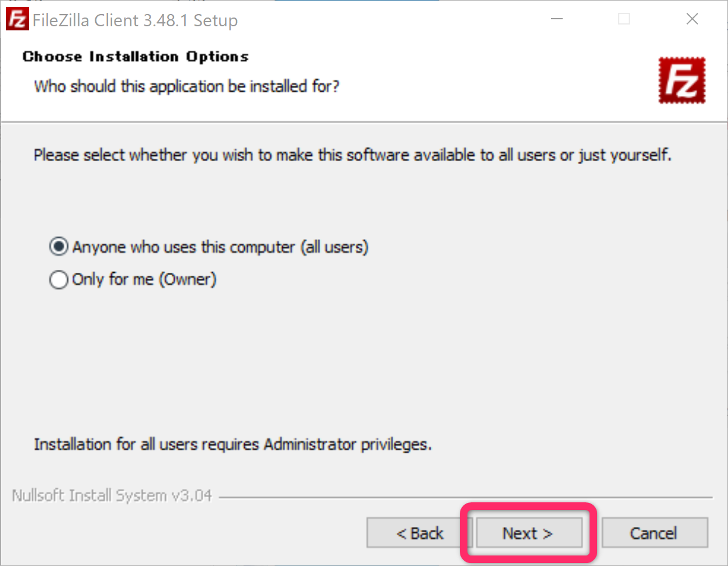The image size is (728, 566).
Task: Click 'Who should this application be installed for?' subtitle
Action: pyautogui.click(x=186, y=86)
